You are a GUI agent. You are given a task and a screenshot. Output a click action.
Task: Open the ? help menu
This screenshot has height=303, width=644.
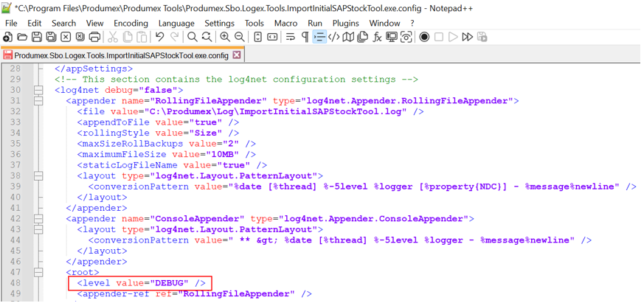[412, 23]
